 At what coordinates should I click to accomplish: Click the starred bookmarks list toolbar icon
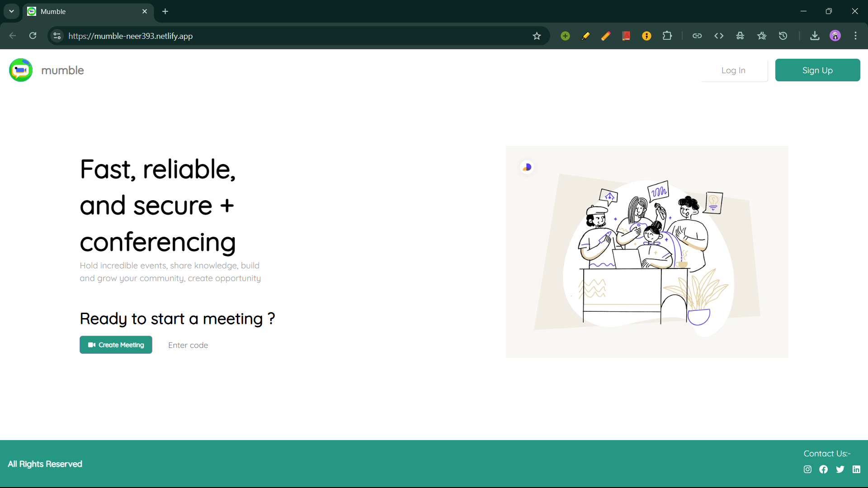(762, 36)
